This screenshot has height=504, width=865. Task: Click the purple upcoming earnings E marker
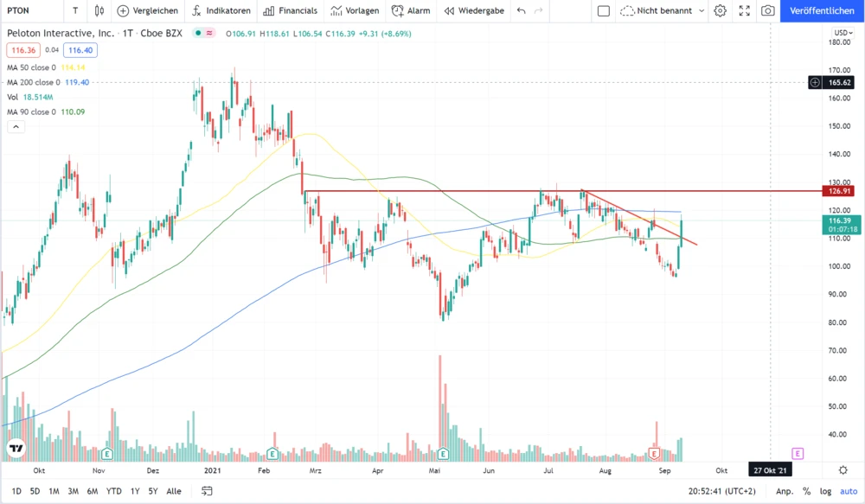coord(798,453)
